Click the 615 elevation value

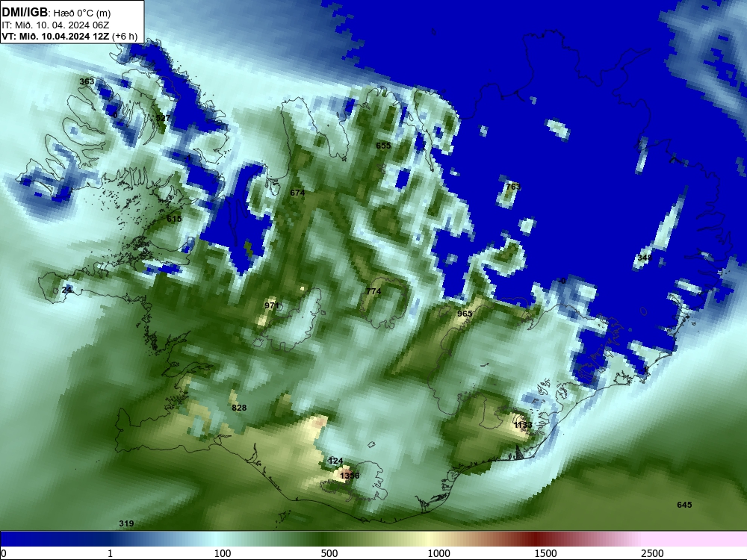click(174, 219)
